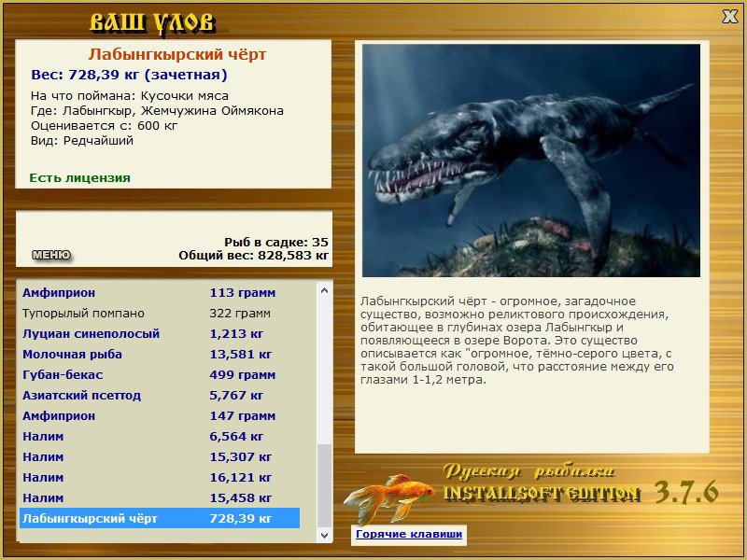Click the fish list scrollbar thumb
Viewport: 747px width, 560px height.
(x=324, y=485)
